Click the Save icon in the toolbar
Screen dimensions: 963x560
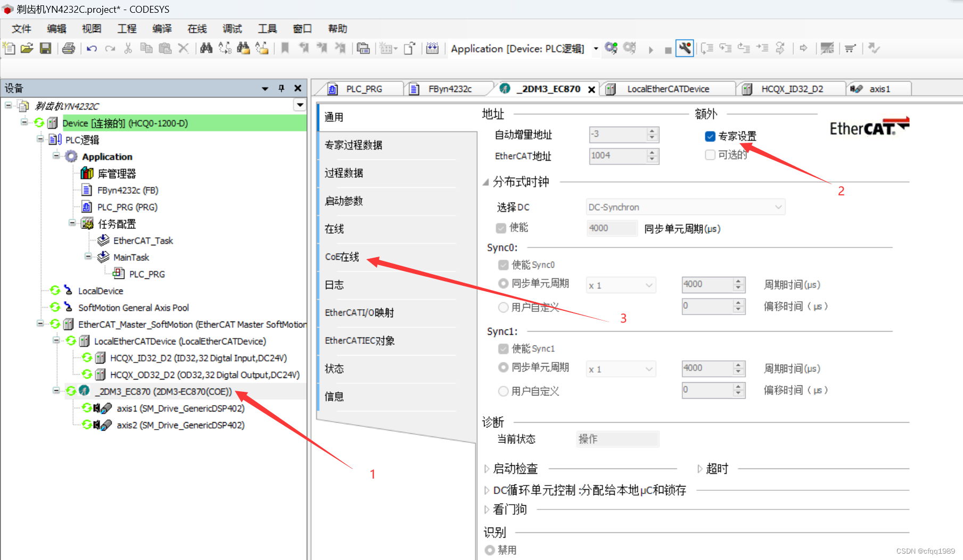click(x=46, y=48)
